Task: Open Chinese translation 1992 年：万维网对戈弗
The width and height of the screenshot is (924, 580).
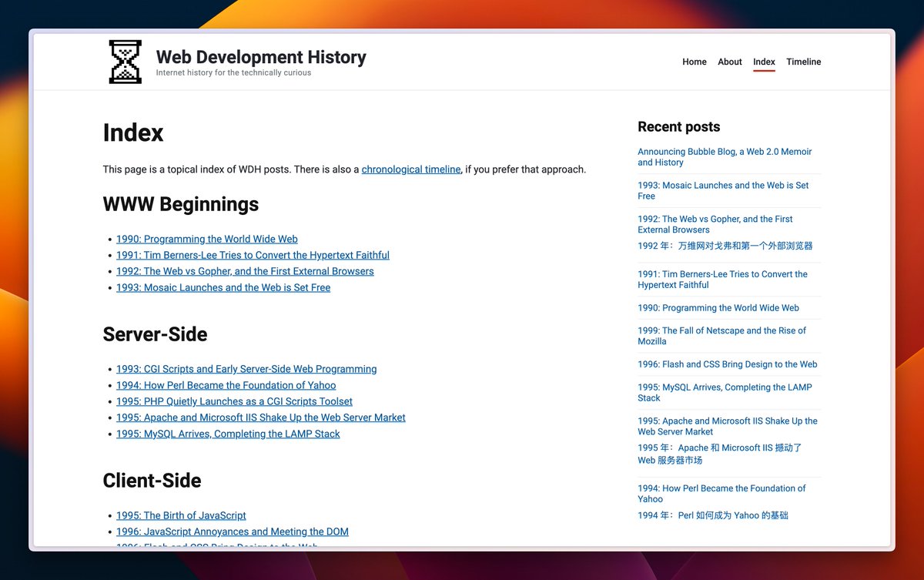Action: pos(725,246)
